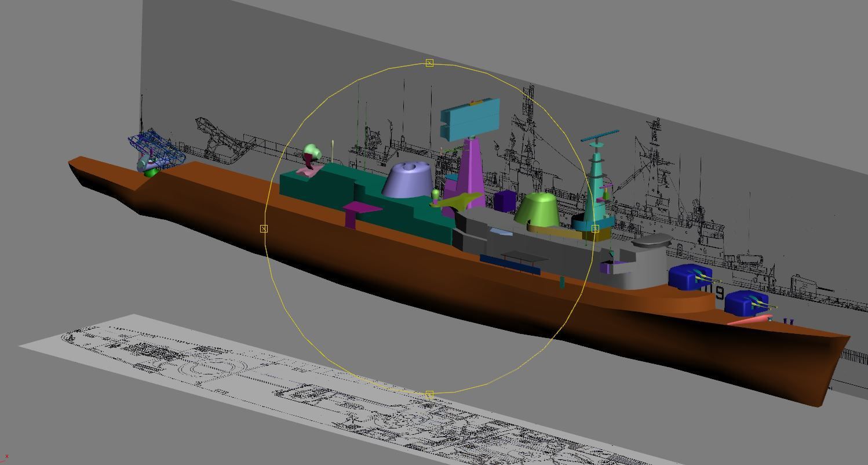Select the blue gun turret nearest the bow
The image size is (868, 465).
click(x=747, y=304)
